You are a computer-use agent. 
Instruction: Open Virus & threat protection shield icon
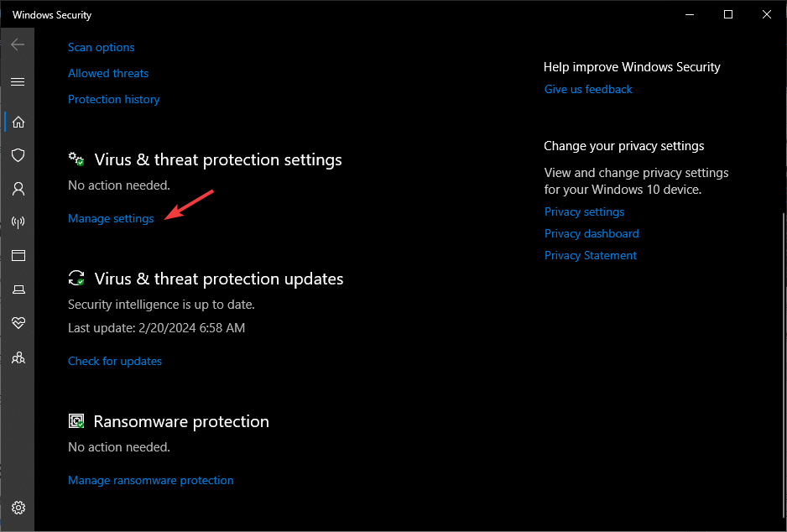pyautogui.click(x=18, y=155)
